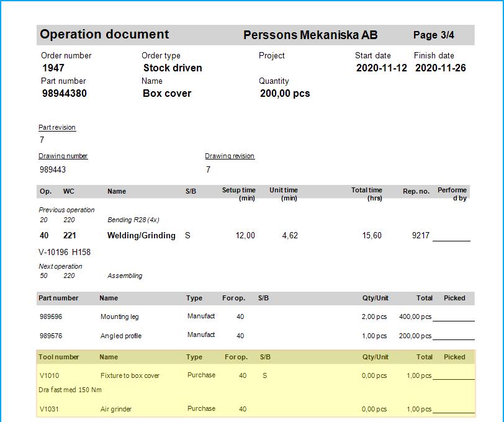Click the highlighted Tool number column header

[x=59, y=357]
